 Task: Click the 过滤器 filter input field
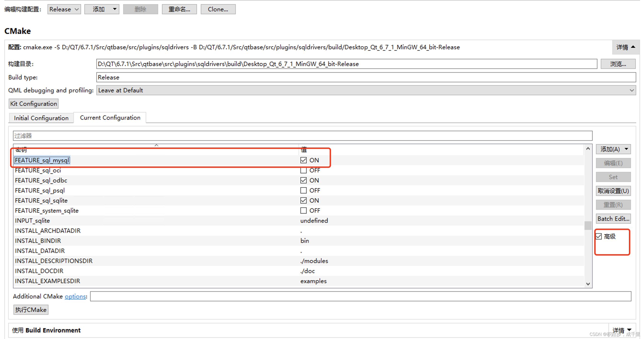[x=303, y=136]
